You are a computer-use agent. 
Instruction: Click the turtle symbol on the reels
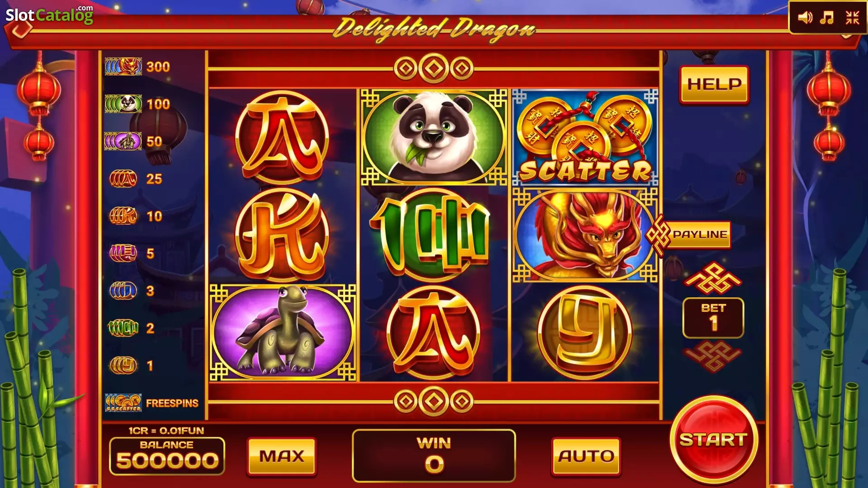point(283,333)
